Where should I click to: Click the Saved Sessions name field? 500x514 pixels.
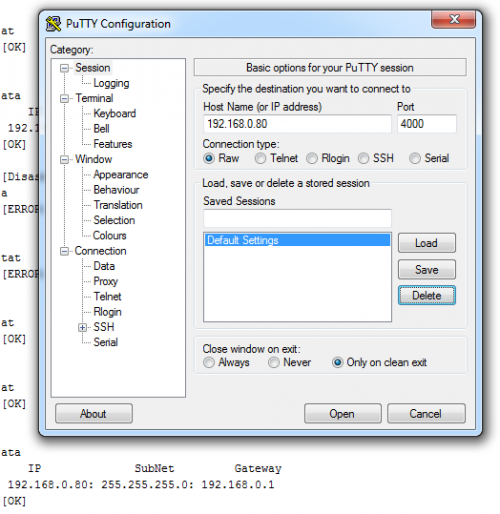297,219
